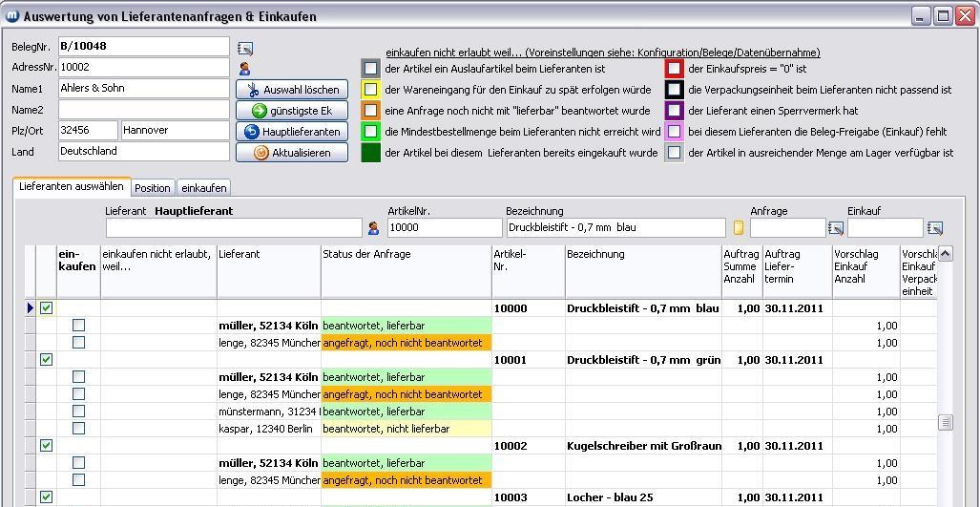
Task: Click the app icon in the title bar
Action: pyautogui.click(x=12, y=16)
